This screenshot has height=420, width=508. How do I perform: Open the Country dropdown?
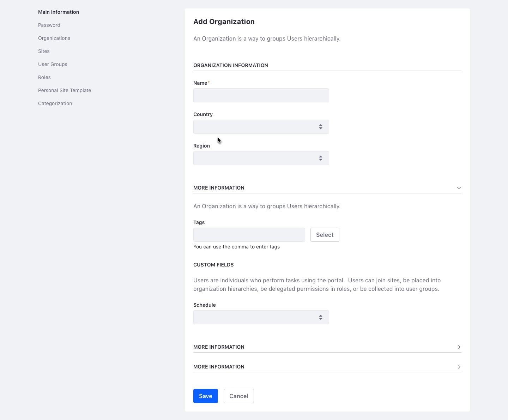pyautogui.click(x=261, y=127)
